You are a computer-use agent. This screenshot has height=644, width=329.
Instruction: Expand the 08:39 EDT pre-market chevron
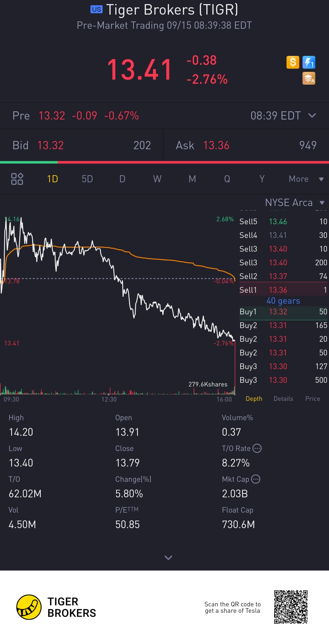(x=312, y=115)
